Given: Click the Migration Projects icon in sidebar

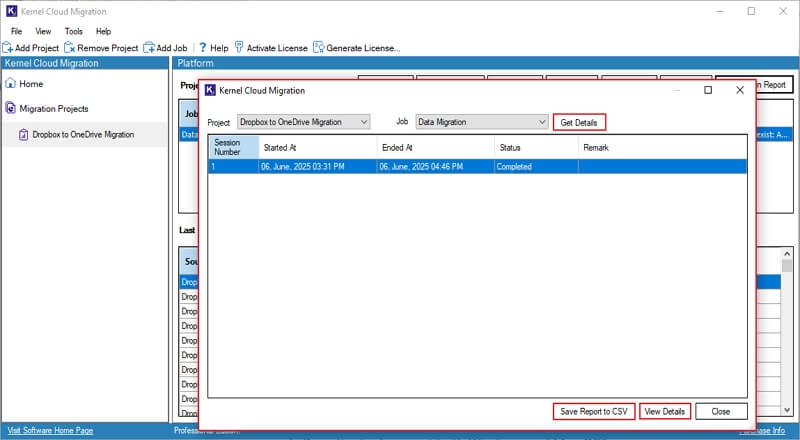Looking at the screenshot, I should 10,108.
